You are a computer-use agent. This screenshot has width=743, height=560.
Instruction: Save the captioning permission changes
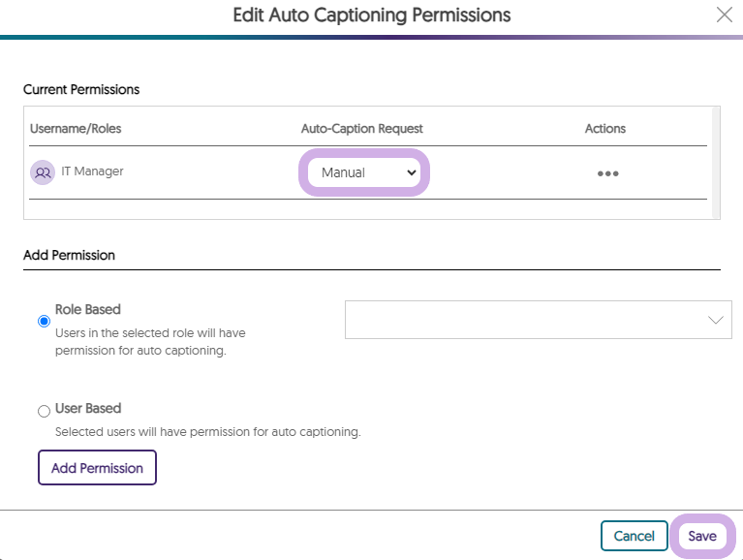pyautogui.click(x=701, y=536)
